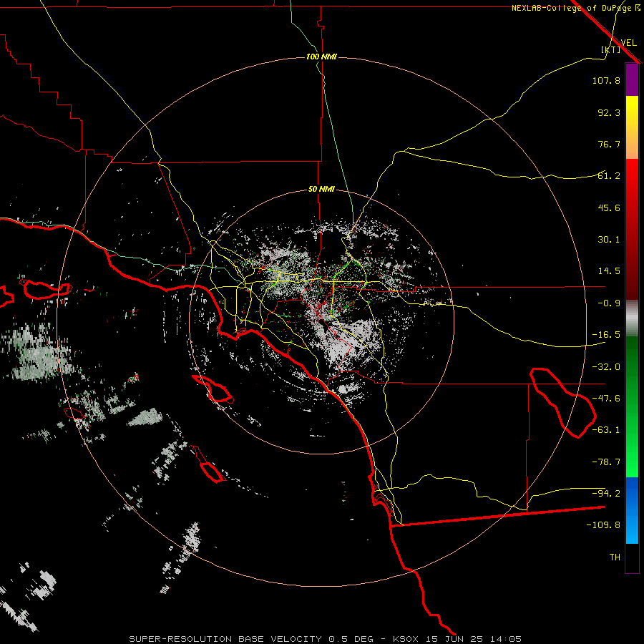The width and height of the screenshot is (644, 644).
Task: Click the purple segment of the color bar
Action: coord(632,80)
